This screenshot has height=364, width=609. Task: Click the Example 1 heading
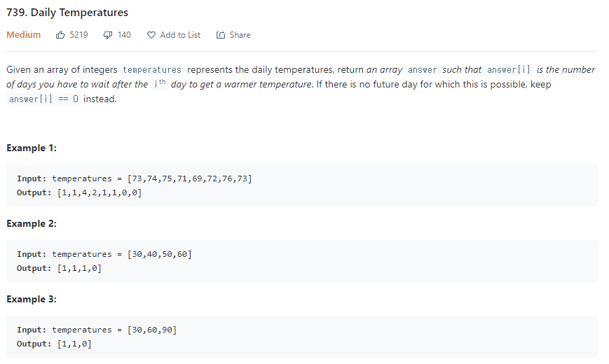coord(32,148)
